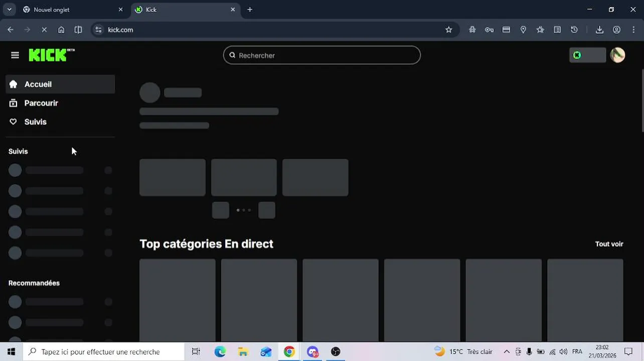Open the weather widget 15°C Très clair
The height and width of the screenshot is (361, 644).
pyautogui.click(x=464, y=351)
